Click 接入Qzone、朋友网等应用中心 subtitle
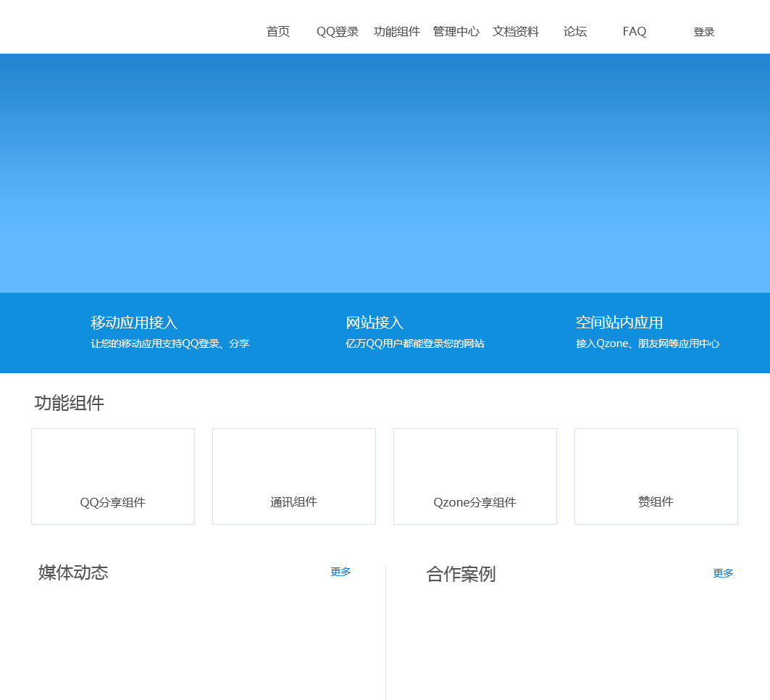 tap(648, 343)
